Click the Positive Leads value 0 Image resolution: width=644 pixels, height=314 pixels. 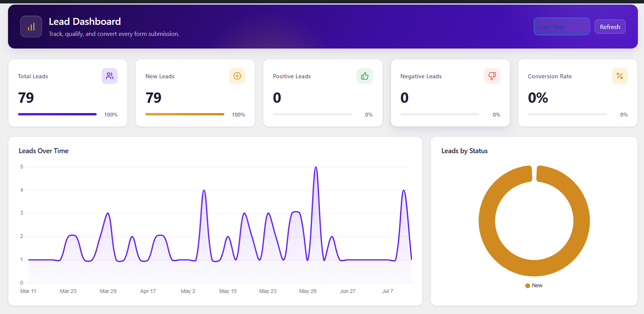[x=277, y=98]
